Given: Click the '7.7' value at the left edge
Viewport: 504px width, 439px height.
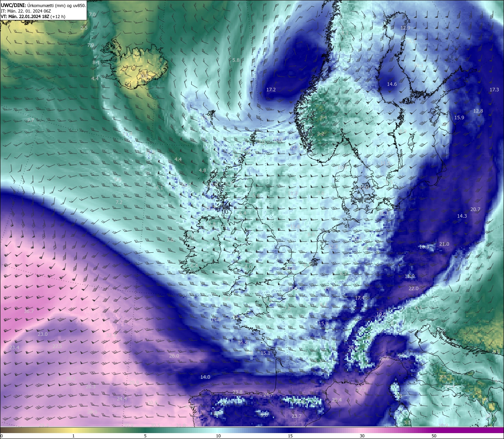Looking at the screenshot, I should [30, 120].
